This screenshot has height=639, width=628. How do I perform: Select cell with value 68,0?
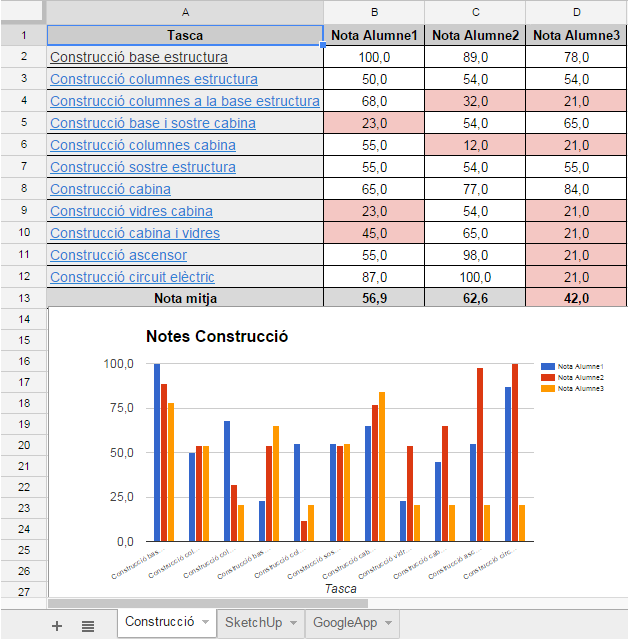[x=374, y=101]
